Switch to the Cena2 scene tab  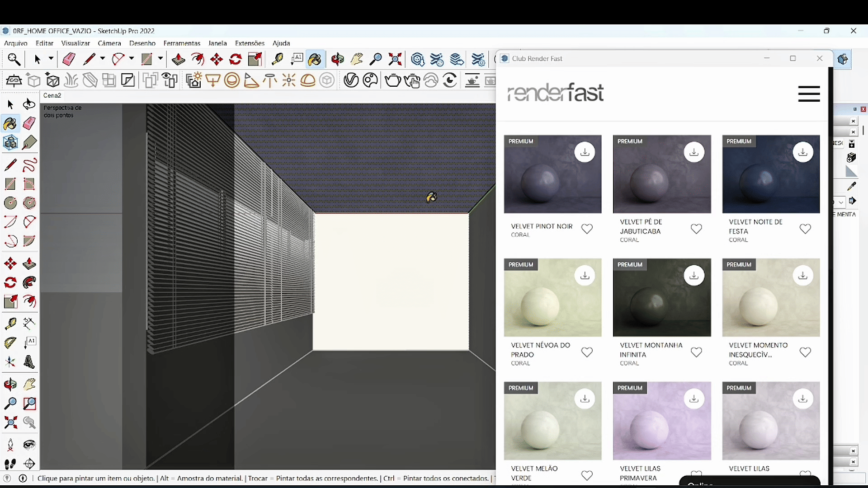click(x=52, y=96)
